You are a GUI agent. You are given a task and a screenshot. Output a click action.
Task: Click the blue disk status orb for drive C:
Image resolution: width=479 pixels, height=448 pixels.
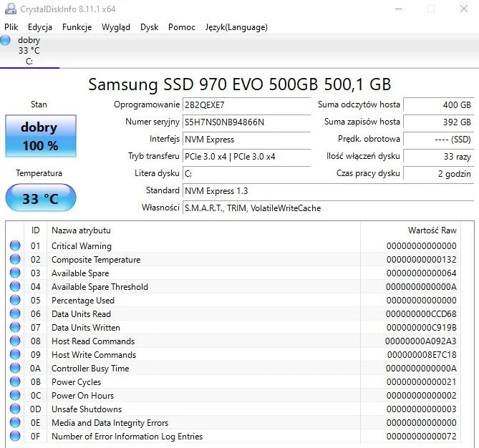pyautogui.click(x=6, y=41)
